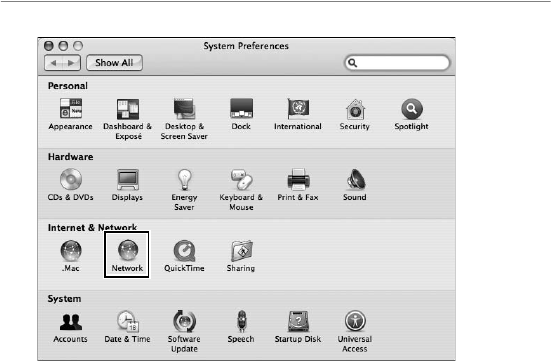Go forward with the right arrow button
Image resolution: width=551 pixels, height=361 pixels.
pyautogui.click(x=71, y=63)
